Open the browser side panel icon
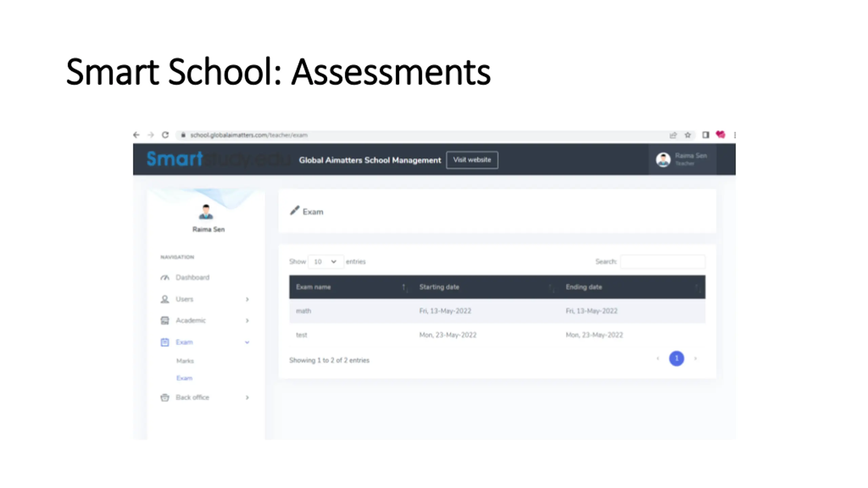Image resolution: width=868 pixels, height=488 pixels. (x=706, y=135)
